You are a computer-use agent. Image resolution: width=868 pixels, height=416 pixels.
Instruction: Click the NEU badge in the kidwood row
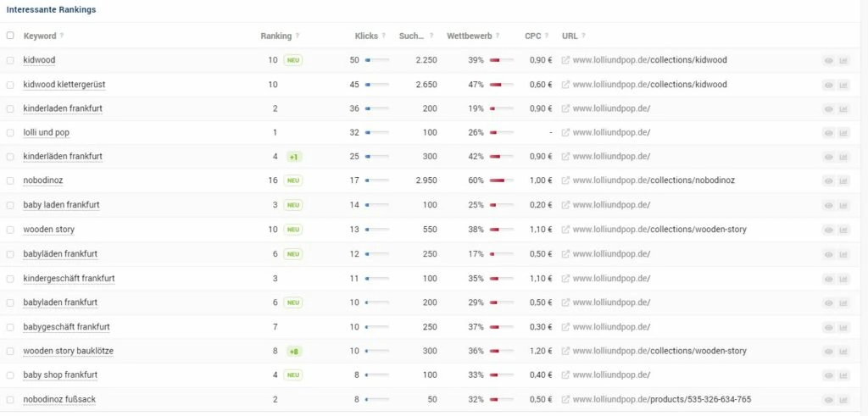pos(292,60)
